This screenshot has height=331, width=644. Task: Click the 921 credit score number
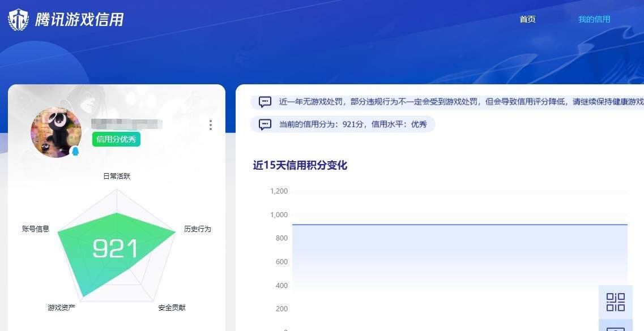(115, 248)
